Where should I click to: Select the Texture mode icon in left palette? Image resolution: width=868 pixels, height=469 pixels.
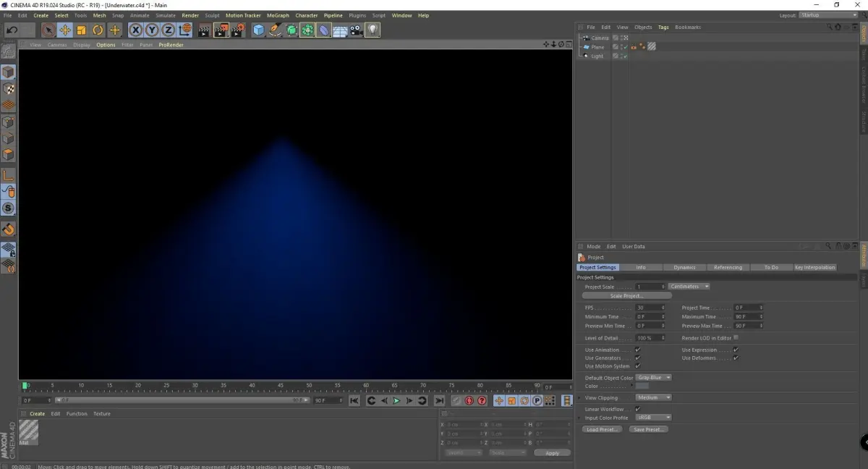pos(8,89)
